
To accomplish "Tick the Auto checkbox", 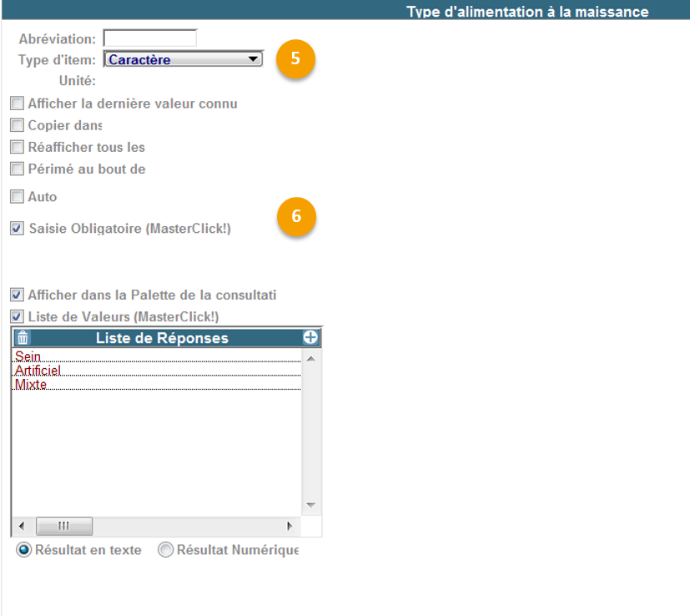I will tap(17, 198).
